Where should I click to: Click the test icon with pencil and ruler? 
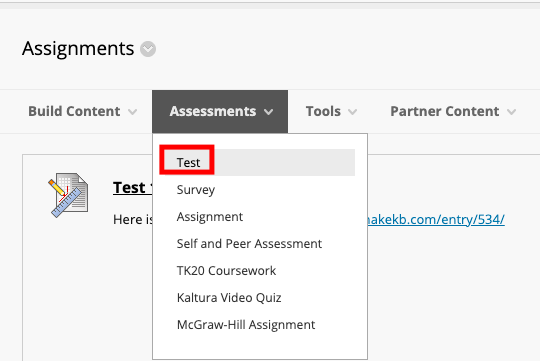tap(69, 195)
